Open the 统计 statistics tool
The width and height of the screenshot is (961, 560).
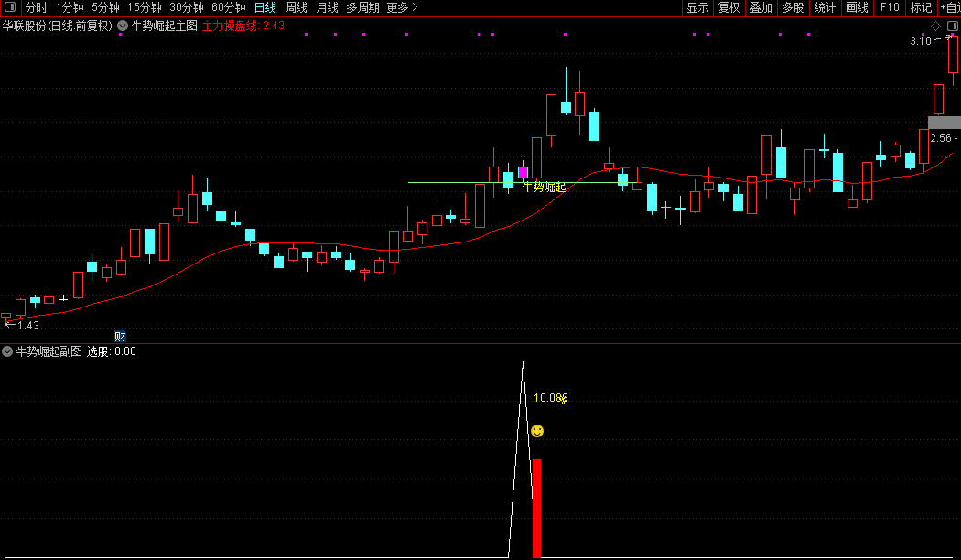pyautogui.click(x=825, y=7)
